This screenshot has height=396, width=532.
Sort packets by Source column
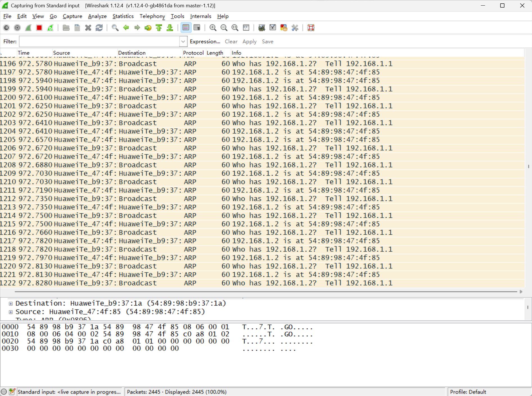(84, 53)
